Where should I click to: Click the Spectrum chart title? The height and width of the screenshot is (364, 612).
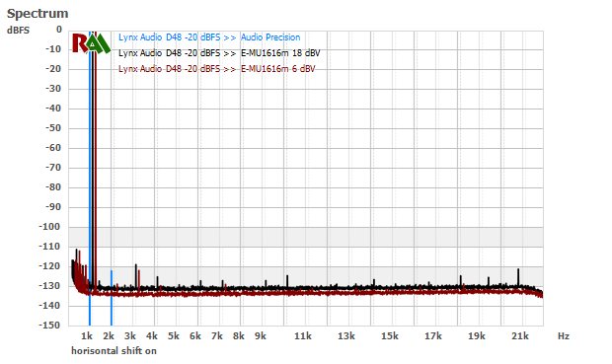pos(38,14)
